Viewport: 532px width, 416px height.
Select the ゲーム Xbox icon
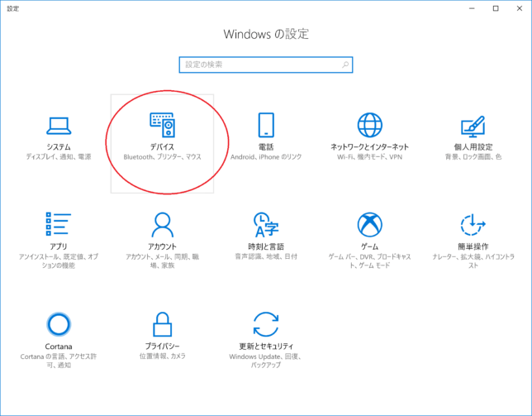(370, 224)
